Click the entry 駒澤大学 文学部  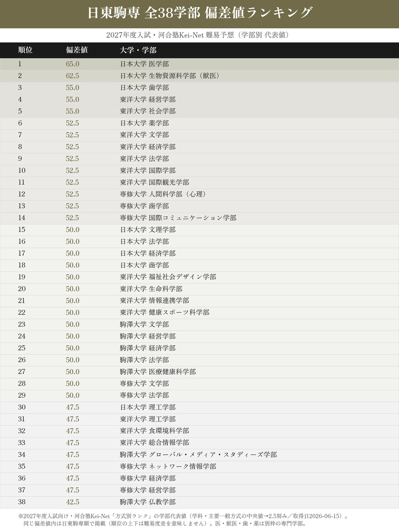pyautogui.click(x=144, y=324)
